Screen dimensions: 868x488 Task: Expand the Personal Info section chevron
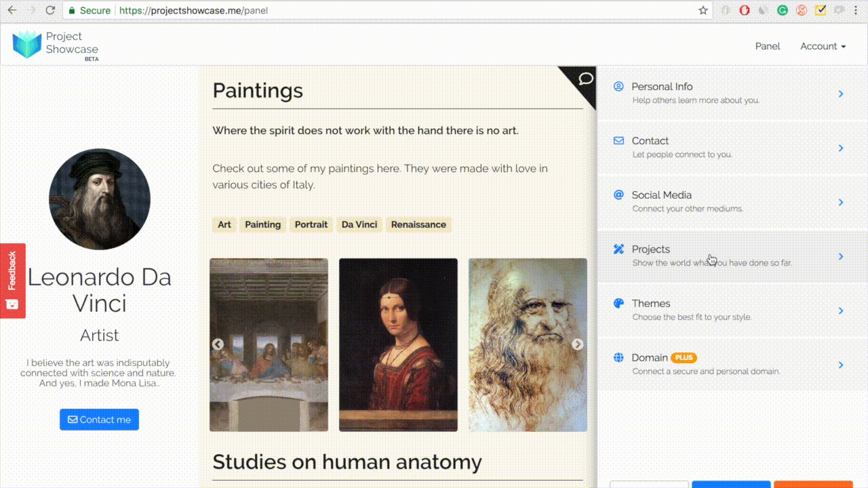tap(841, 94)
